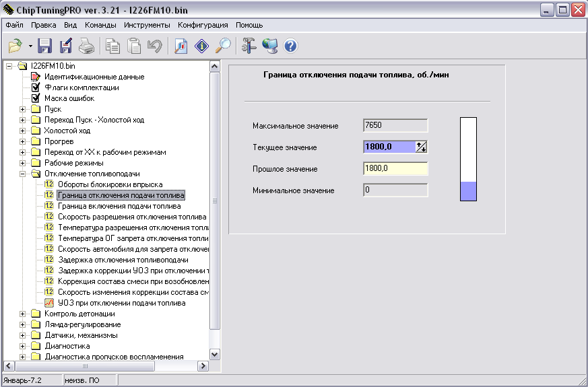
Task: Select Коррекция состава смеси при возобновлении item
Action: tap(133, 282)
